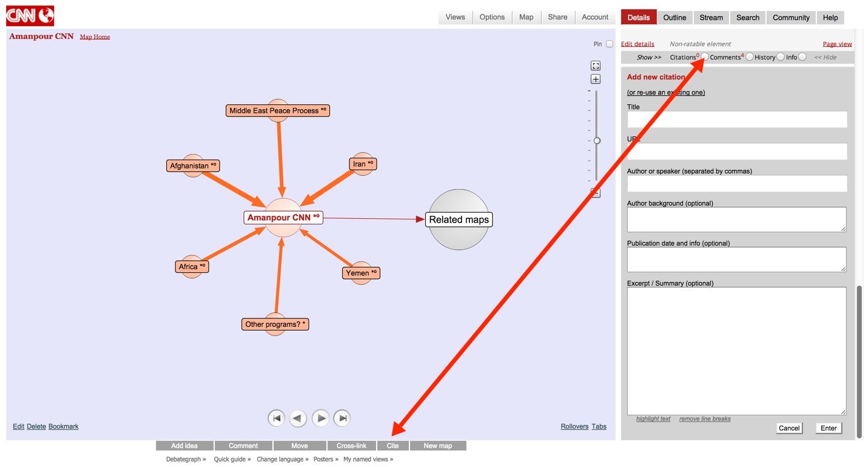Switch to the Community tab

tap(791, 18)
